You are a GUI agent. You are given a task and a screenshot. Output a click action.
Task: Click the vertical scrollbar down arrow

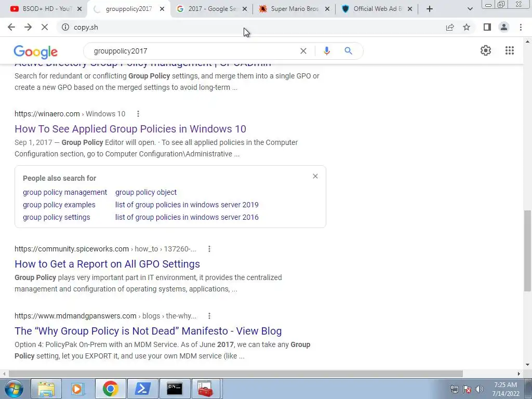(528, 365)
